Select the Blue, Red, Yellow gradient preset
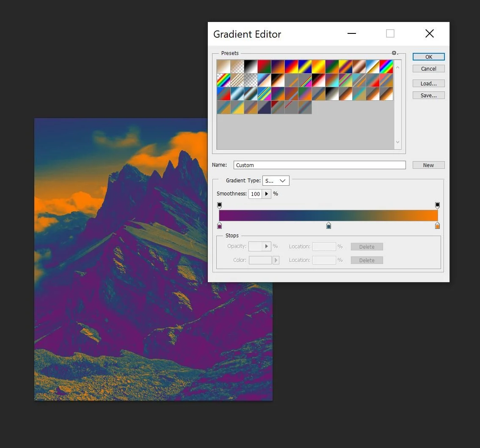This screenshot has height=448, width=480. [x=291, y=66]
